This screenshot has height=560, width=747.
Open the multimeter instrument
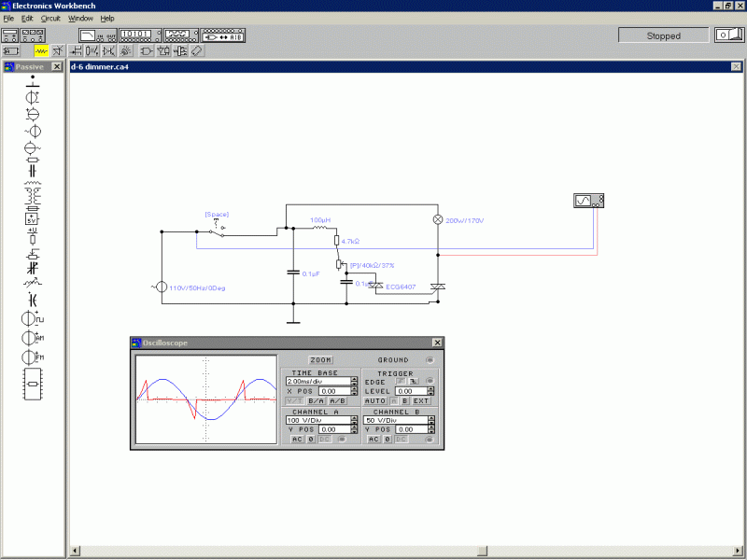tap(10, 35)
